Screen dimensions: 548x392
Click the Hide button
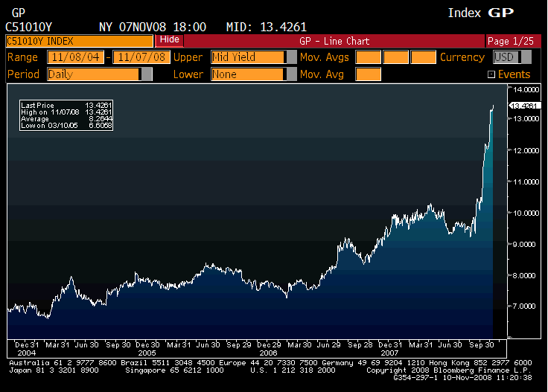[170, 39]
